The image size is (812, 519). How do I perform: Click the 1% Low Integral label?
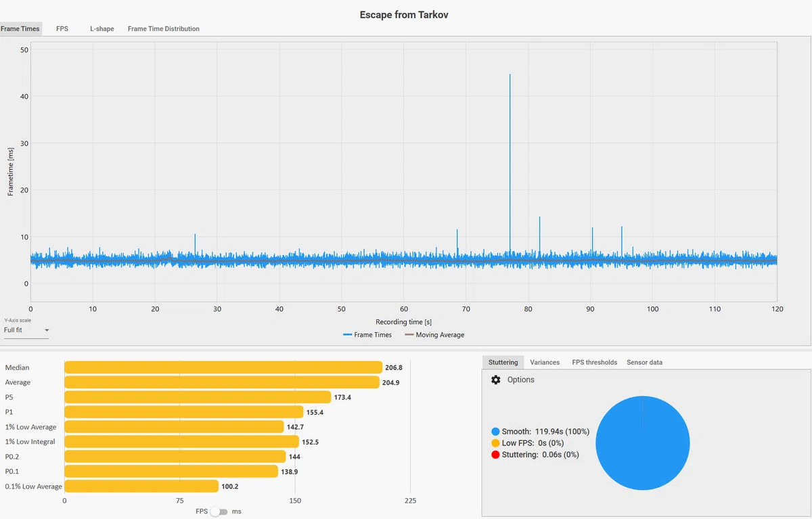tap(30, 442)
